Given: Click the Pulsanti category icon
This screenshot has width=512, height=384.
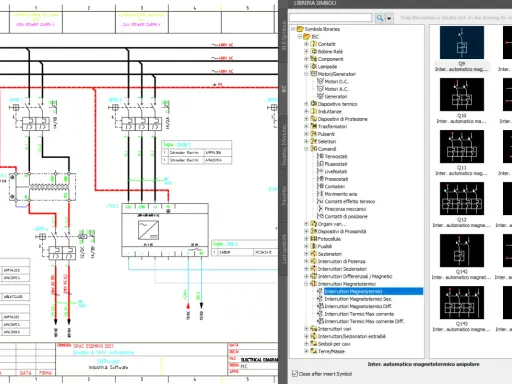Looking at the screenshot, I should [313, 134].
